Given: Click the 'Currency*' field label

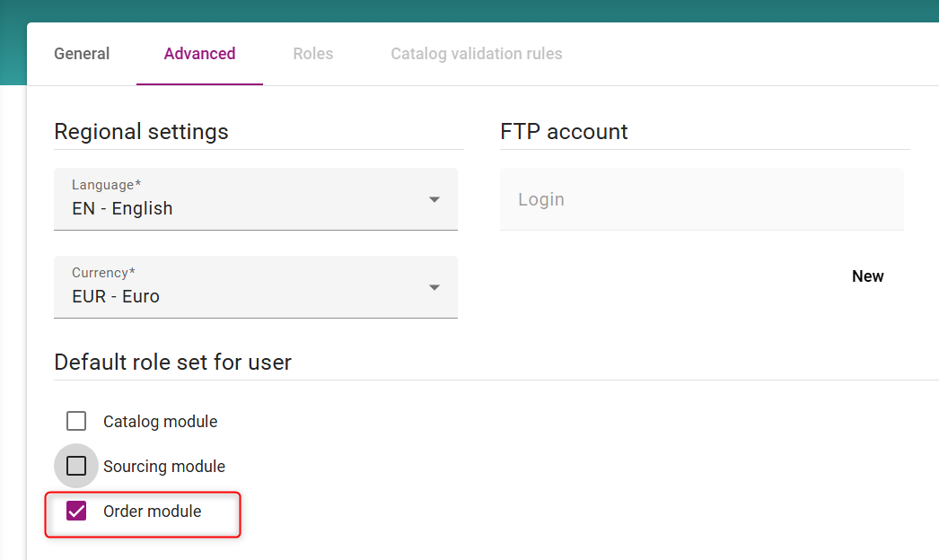Looking at the screenshot, I should pyautogui.click(x=102, y=273).
